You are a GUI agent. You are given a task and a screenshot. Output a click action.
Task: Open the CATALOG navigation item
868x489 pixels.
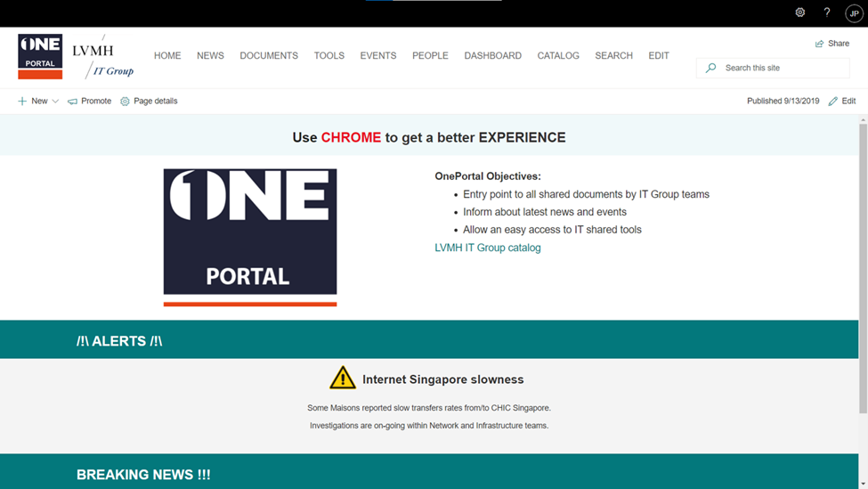pyautogui.click(x=558, y=55)
